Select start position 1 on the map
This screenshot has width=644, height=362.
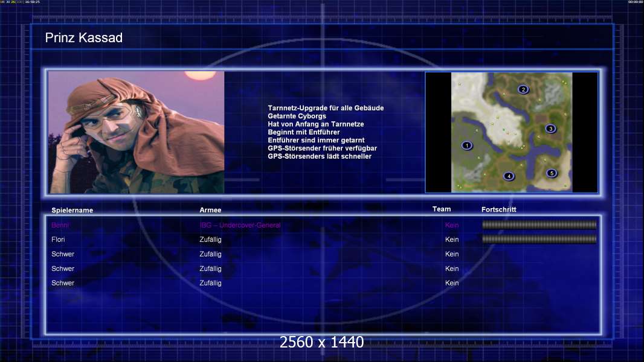(x=466, y=145)
